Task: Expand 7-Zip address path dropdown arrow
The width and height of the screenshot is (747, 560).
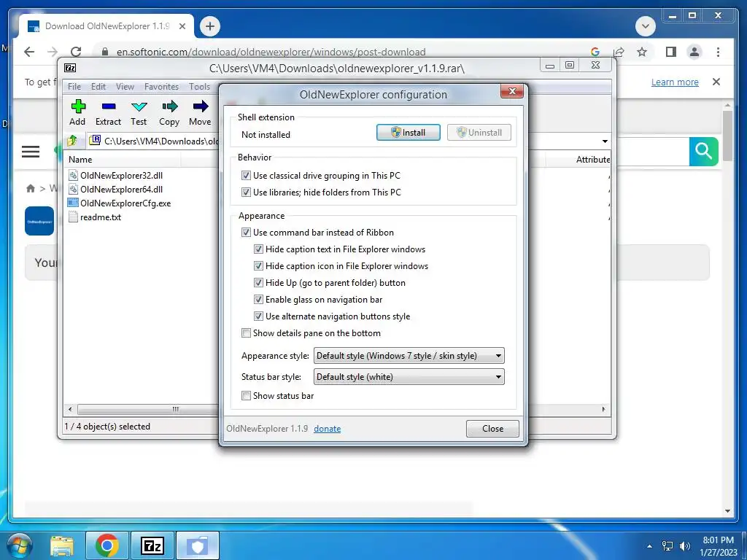Action: [x=605, y=141]
